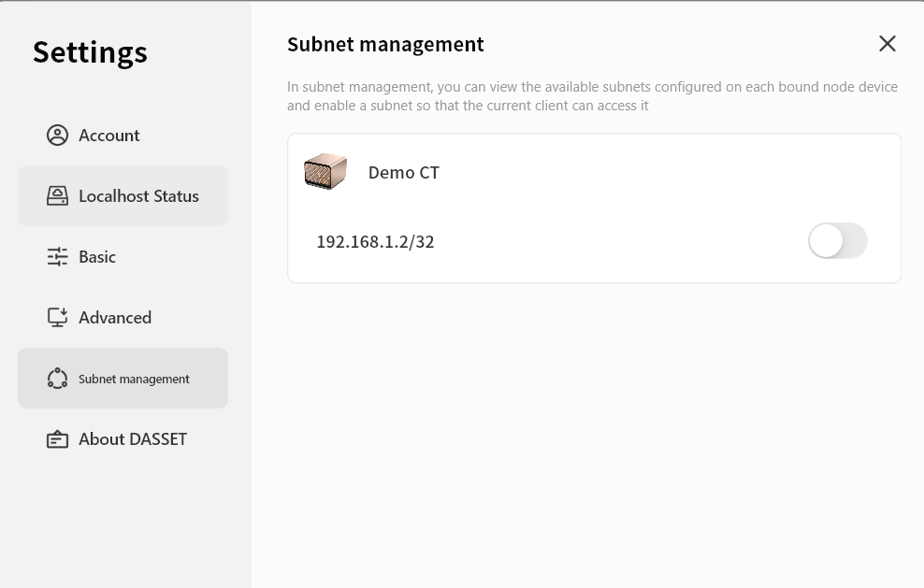Open the Advanced settings section

(x=115, y=318)
